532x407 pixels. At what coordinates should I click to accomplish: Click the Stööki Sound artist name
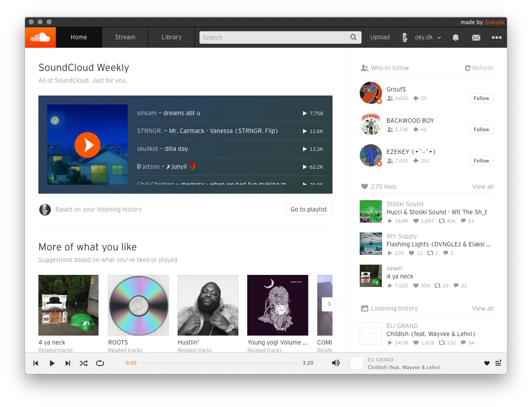[x=405, y=204]
